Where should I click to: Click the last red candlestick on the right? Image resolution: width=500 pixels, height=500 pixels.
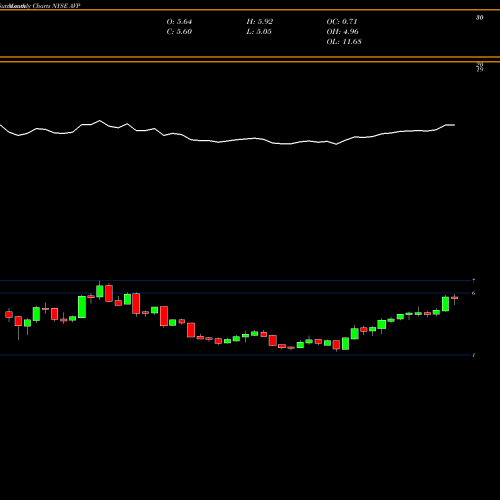pos(454,298)
